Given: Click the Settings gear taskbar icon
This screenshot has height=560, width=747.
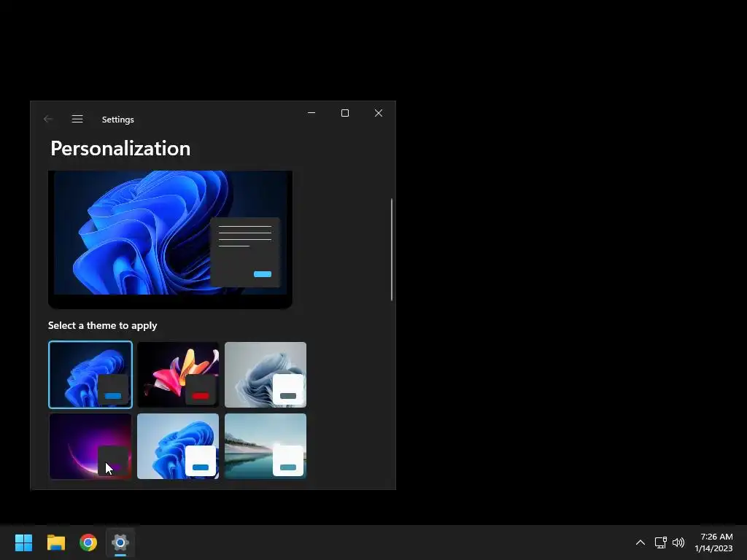Looking at the screenshot, I should 120,542.
